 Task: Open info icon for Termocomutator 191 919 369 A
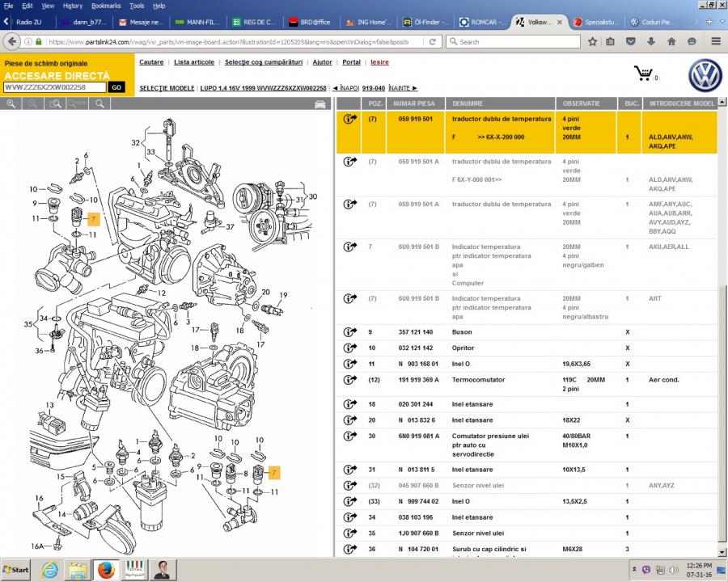coord(349,380)
